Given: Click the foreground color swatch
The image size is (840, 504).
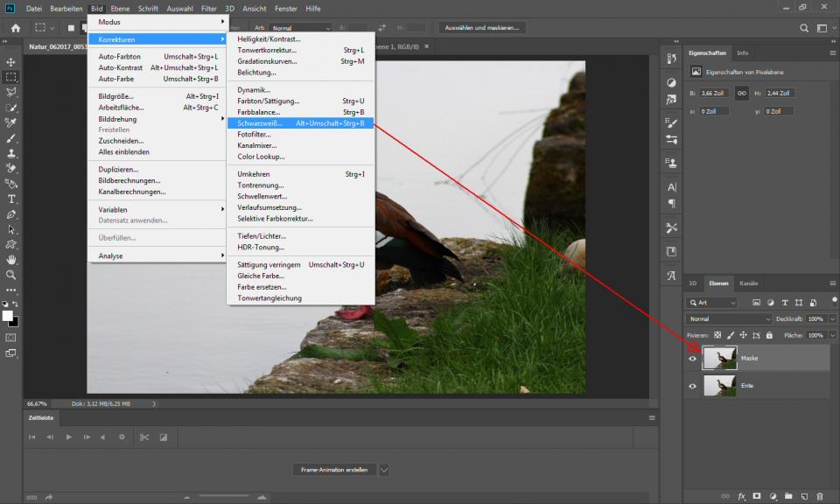Looking at the screenshot, I should point(8,316).
